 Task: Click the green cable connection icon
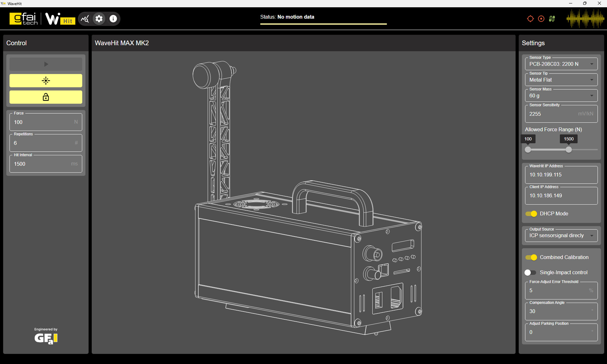click(x=552, y=19)
